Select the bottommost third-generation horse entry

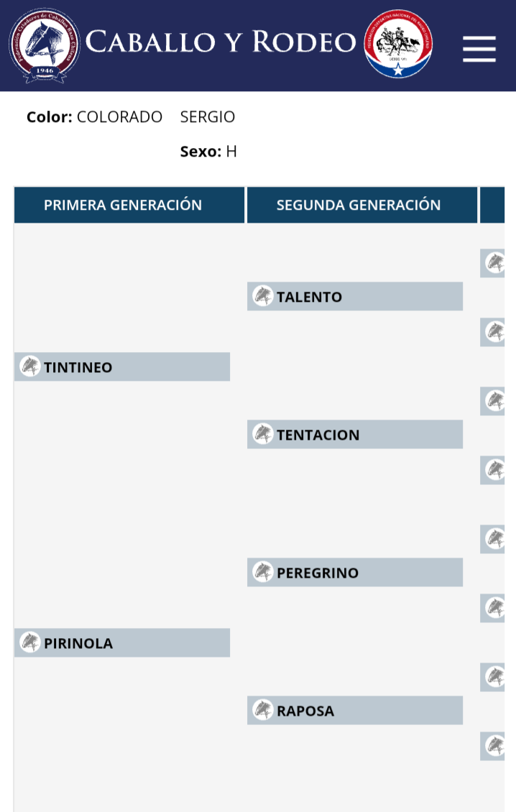[493, 746]
